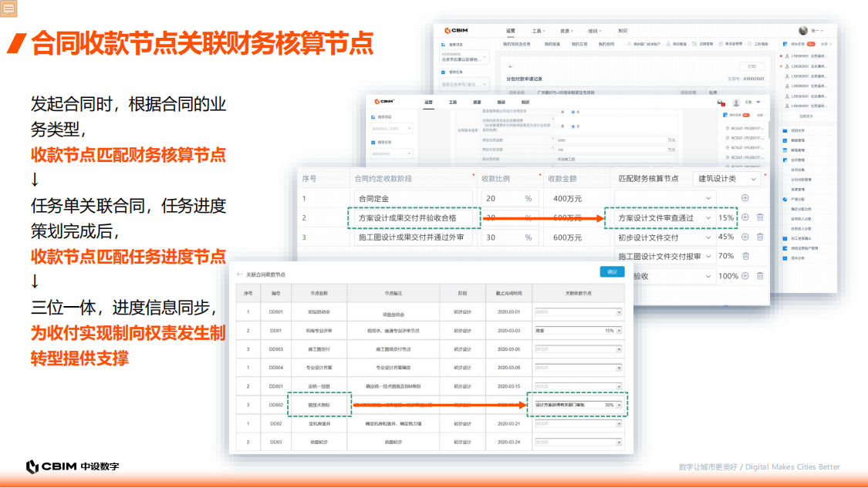Open the 晒图管理 sidebar icon
This screenshot has width=868, height=488.
pos(785,140)
